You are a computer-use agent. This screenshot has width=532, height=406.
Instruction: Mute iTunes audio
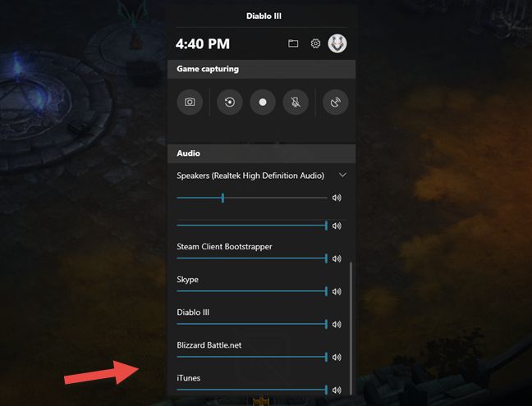point(337,390)
